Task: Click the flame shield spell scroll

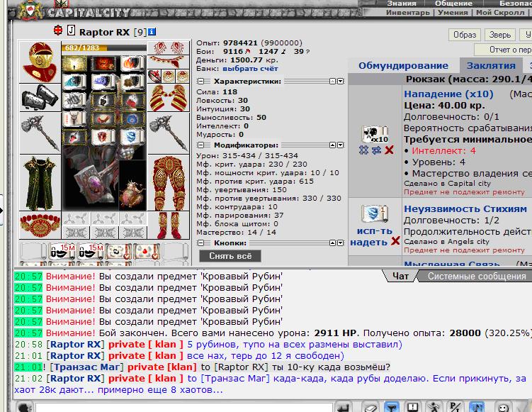Action: [x=132, y=65]
